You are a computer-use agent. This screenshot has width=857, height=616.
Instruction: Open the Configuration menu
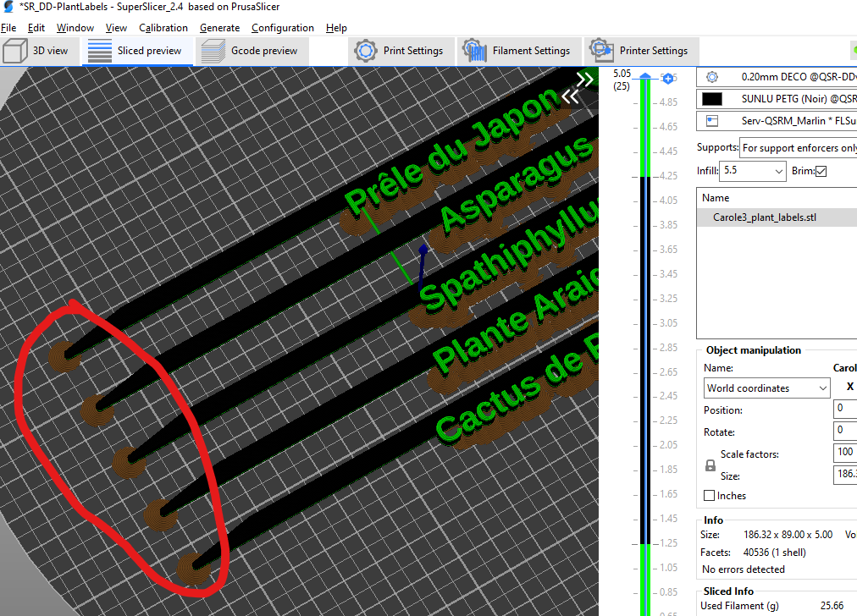point(283,28)
